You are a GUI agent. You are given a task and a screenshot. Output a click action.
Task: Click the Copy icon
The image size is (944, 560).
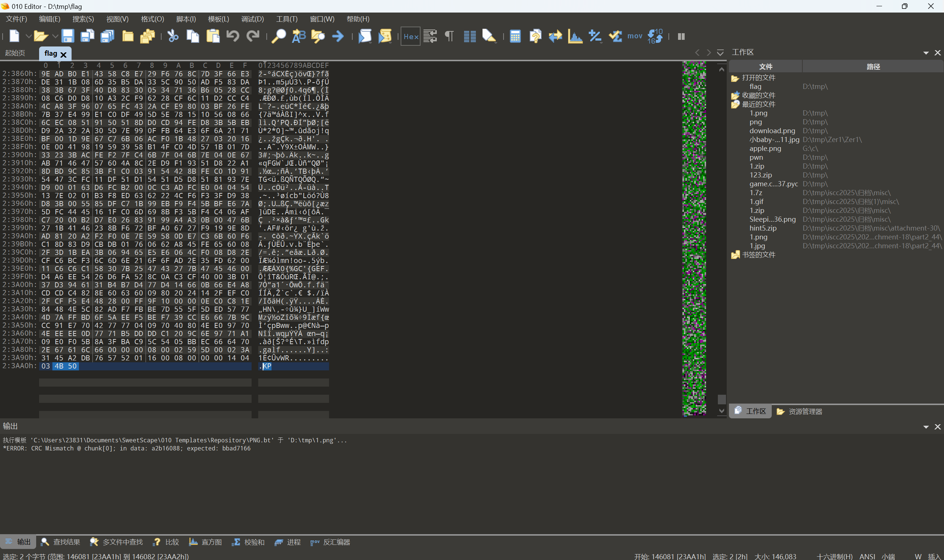click(193, 36)
